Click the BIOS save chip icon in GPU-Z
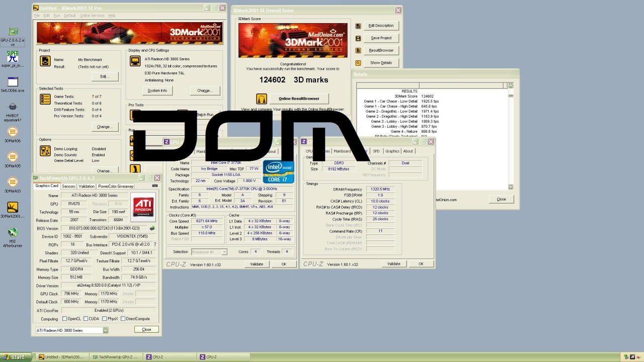This screenshot has width=644, height=362. [x=152, y=228]
